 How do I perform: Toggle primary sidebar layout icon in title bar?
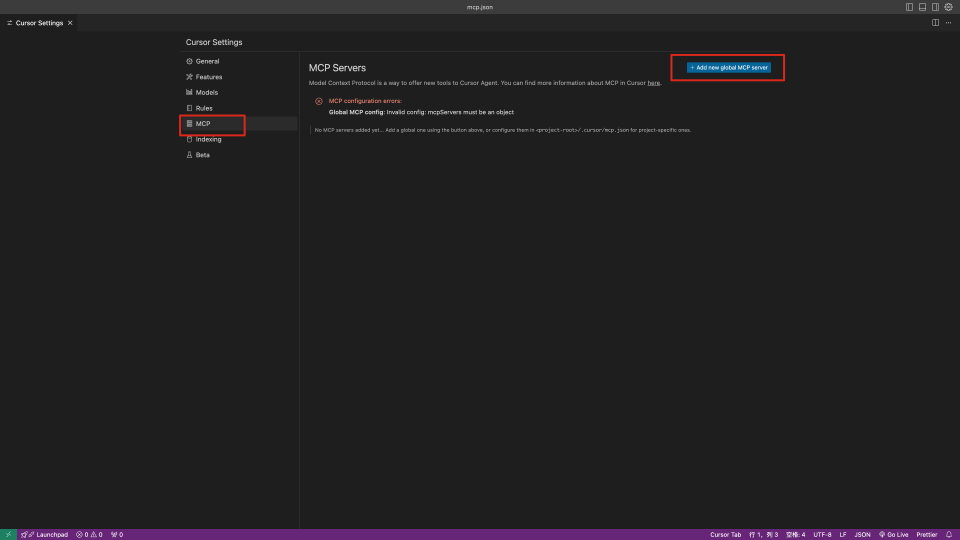coord(909,7)
